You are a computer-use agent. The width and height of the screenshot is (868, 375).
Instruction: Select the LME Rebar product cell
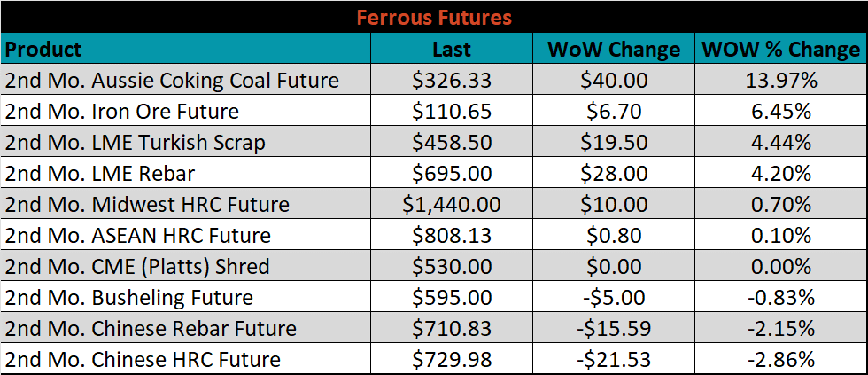pos(186,173)
